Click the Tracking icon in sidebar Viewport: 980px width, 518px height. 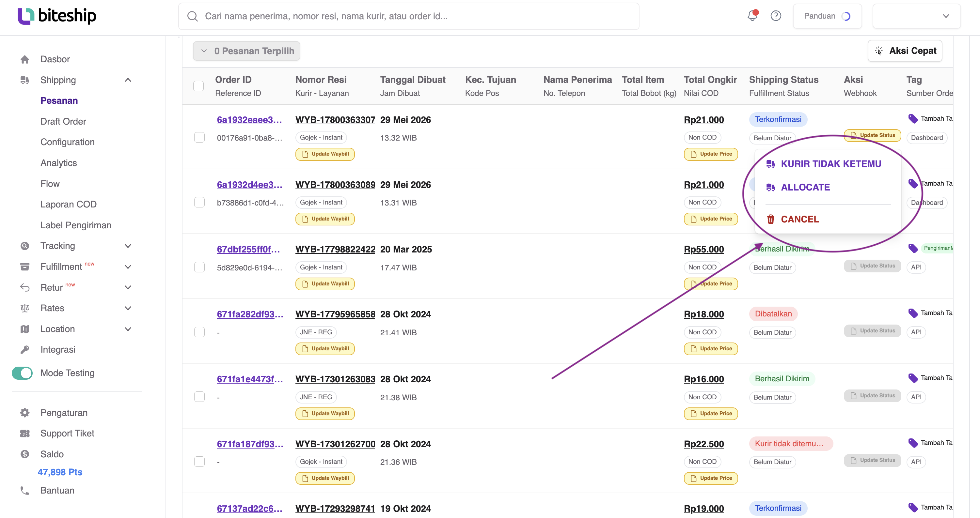[x=25, y=246]
